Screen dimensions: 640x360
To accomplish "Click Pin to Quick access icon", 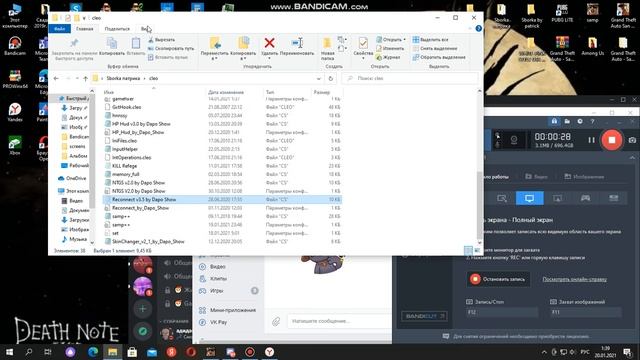I will 74,43.
